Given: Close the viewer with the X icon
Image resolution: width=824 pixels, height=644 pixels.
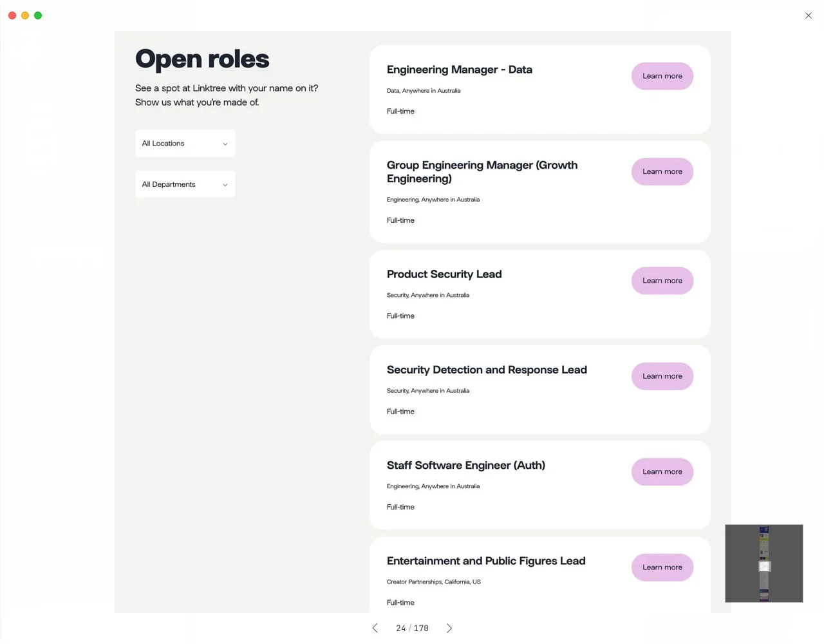Looking at the screenshot, I should [x=809, y=15].
